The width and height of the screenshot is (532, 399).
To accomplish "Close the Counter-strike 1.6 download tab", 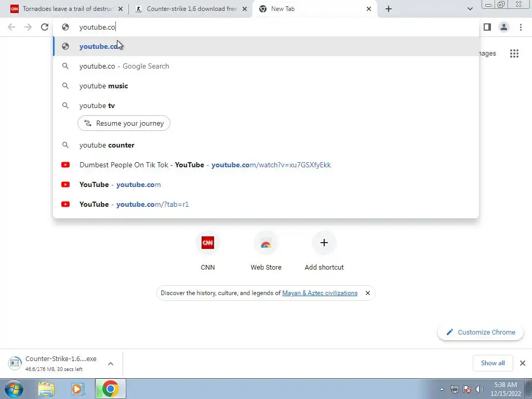I will click(x=245, y=9).
